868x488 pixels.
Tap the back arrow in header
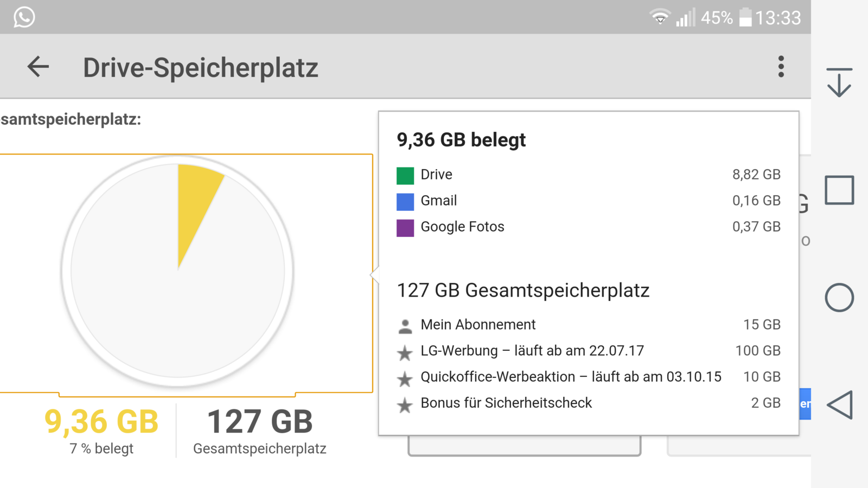click(38, 67)
